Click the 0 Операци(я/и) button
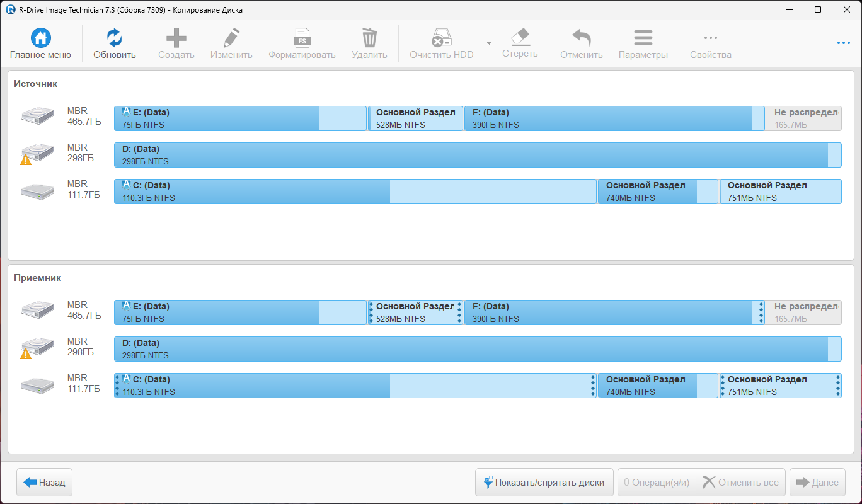 click(657, 483)
